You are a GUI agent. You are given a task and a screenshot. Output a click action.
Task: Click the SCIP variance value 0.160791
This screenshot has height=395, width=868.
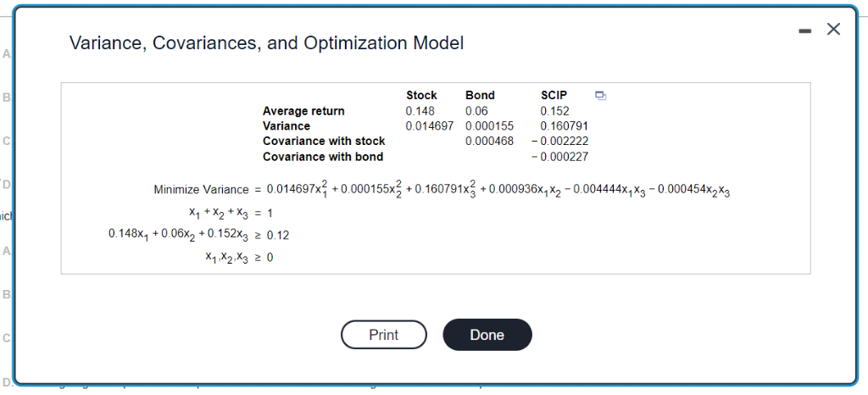564,126
